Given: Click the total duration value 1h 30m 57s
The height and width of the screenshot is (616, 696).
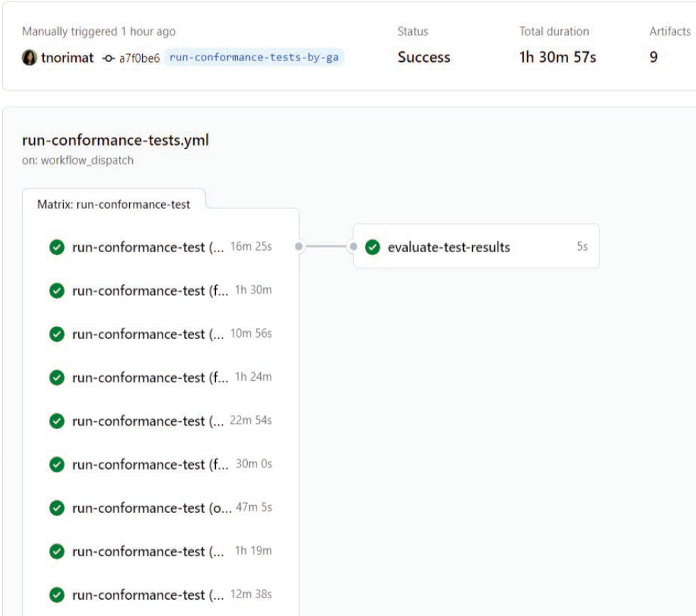Looking at the screenshot, I should pos(558,58).
